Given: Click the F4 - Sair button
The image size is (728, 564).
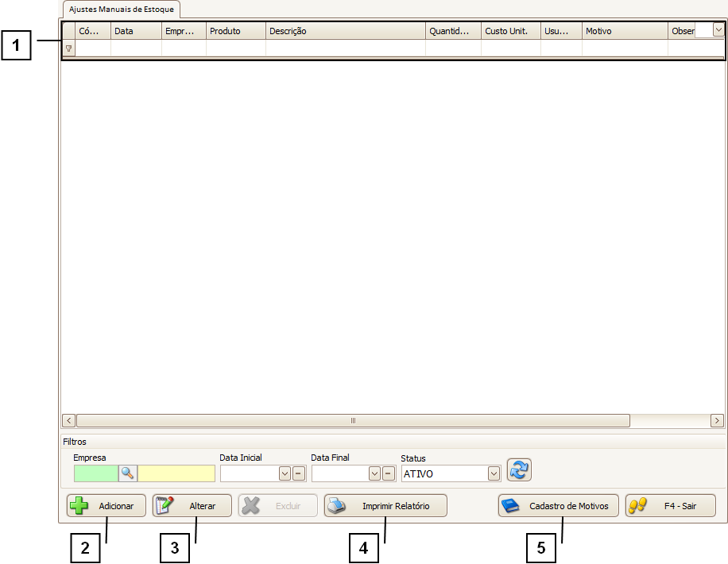Looking at the screenshot, I should (x=670, y=506).
